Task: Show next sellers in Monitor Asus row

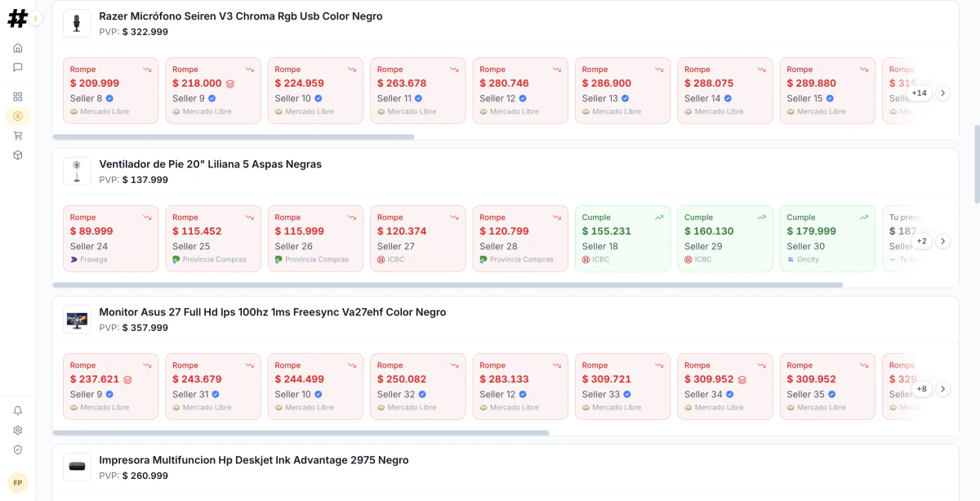Action: coord(942,389)
